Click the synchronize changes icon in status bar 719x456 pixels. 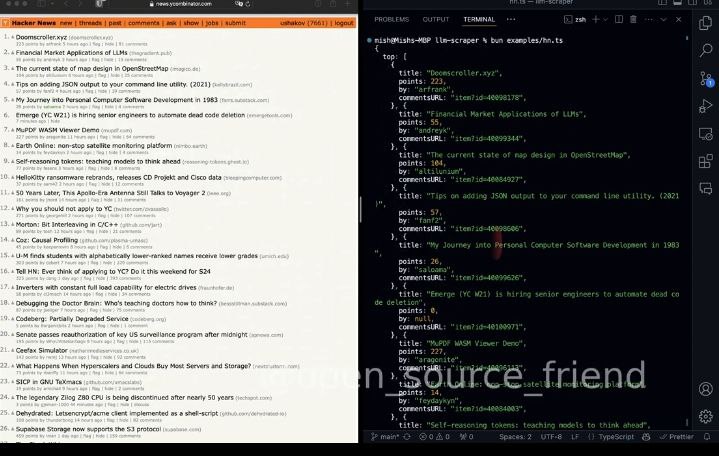point(407,437)
